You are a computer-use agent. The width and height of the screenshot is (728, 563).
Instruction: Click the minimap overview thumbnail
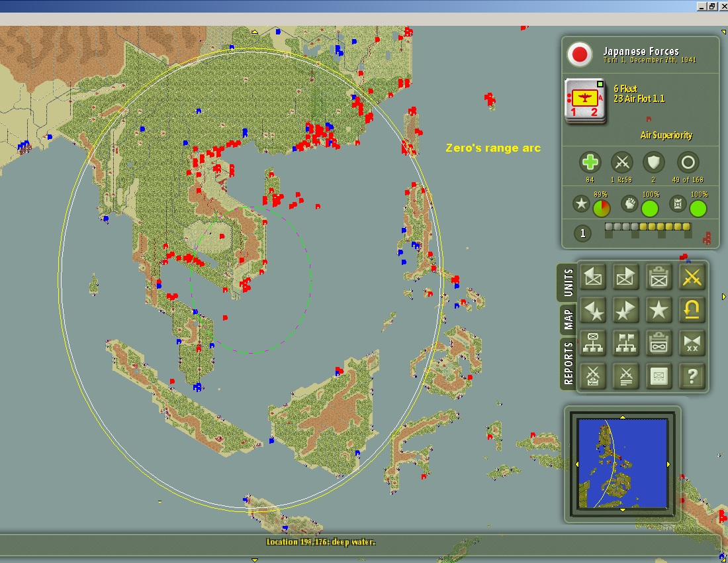click(x=622, y=463)
